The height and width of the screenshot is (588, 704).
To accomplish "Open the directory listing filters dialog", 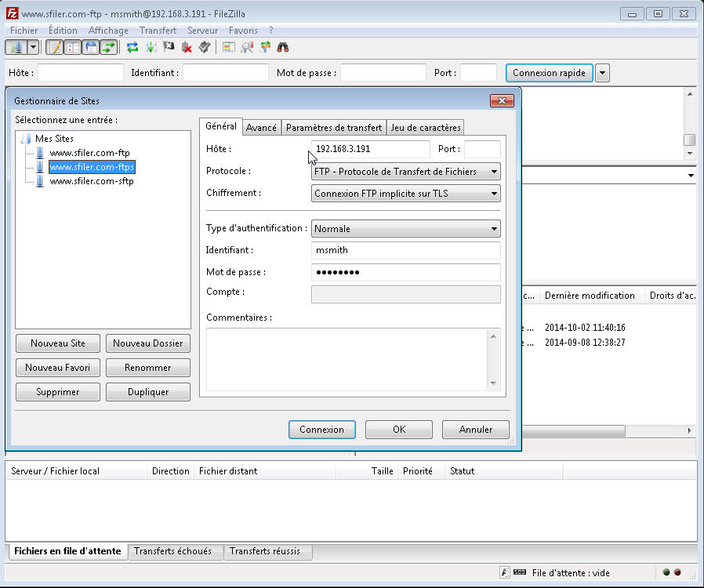I will point(229,47).
